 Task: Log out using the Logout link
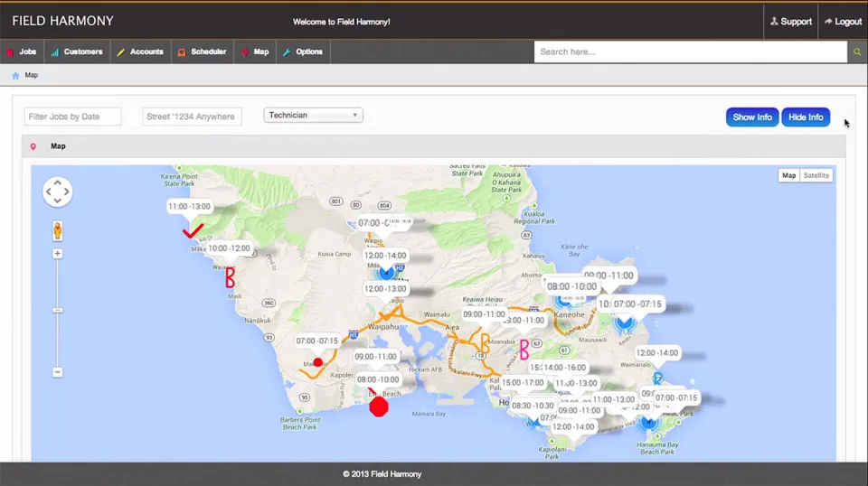[x=843, y=22]
